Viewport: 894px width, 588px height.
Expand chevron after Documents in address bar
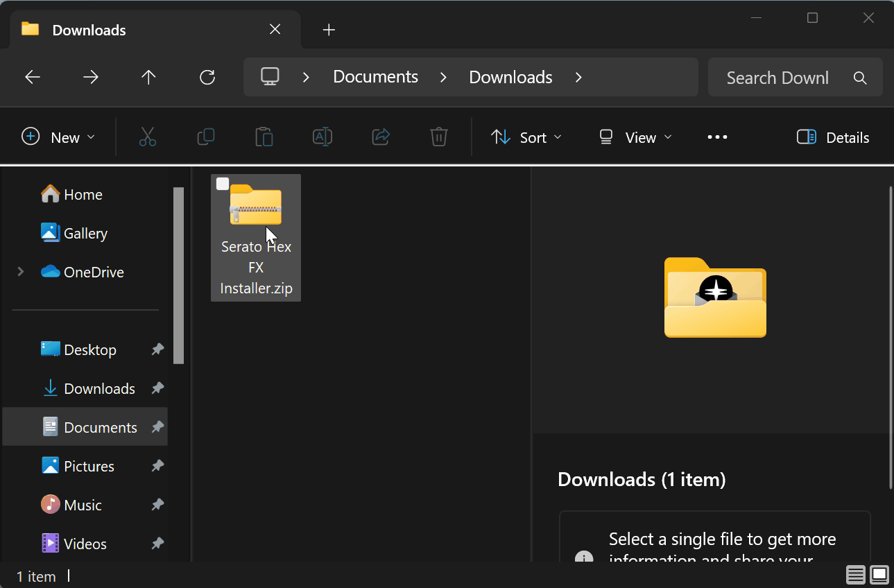point(443,77)
